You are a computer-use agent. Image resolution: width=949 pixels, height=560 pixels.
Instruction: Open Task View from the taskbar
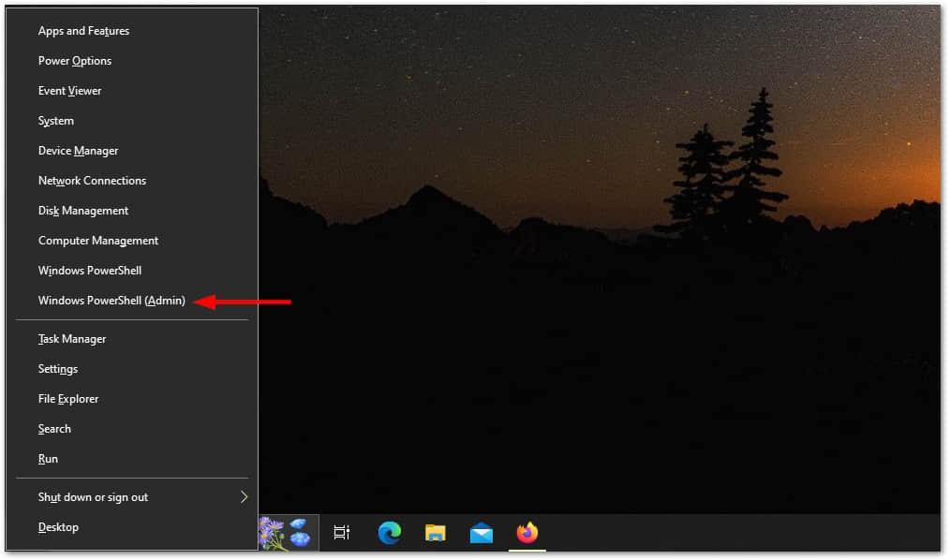(x=342, y=533)
